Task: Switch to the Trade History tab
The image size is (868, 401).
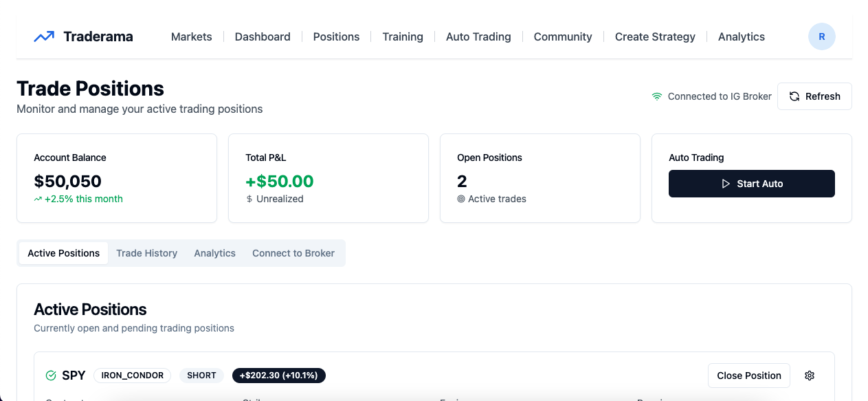Action: [x=146, y=253]
